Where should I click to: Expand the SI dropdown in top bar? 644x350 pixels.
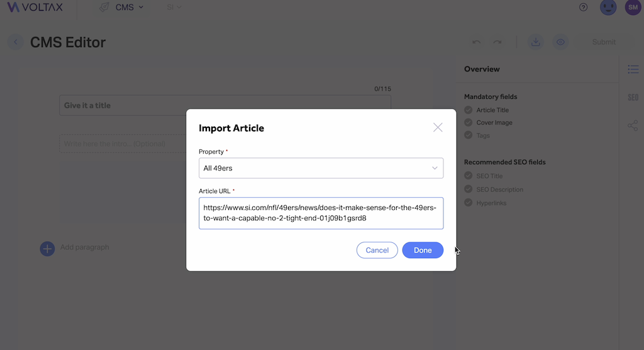point(174,7)
